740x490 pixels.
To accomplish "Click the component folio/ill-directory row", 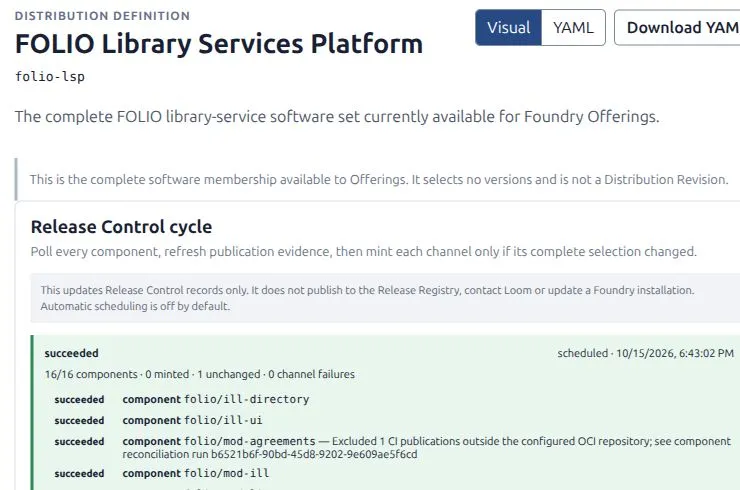I will [x=216, y=399].
